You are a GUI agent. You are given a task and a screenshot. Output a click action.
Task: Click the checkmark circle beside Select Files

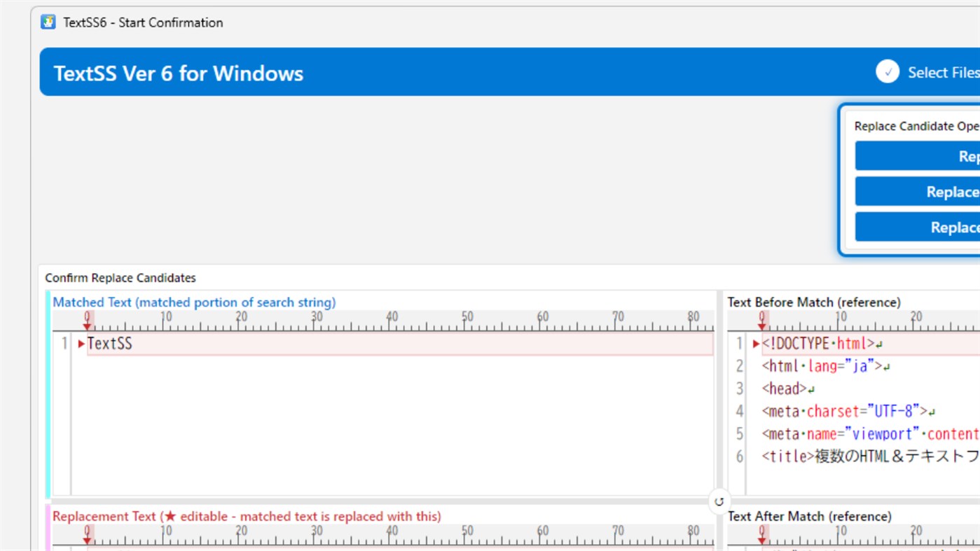(888, 71)
